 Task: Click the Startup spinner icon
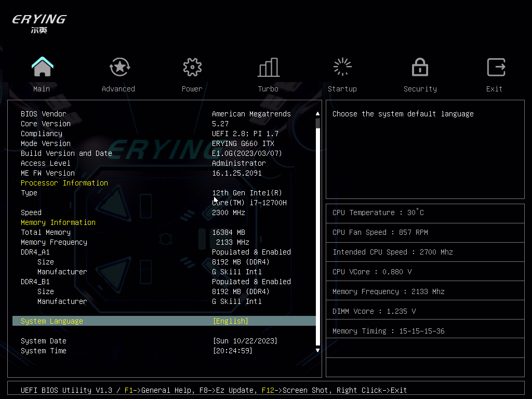coord(342,67)
